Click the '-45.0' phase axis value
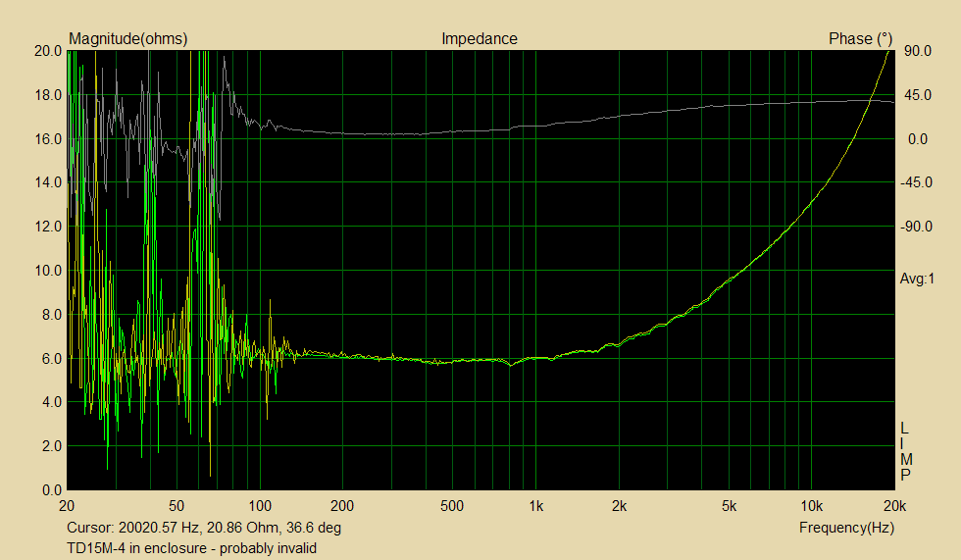Screen dimensions: 961x560 coord(916,182)
